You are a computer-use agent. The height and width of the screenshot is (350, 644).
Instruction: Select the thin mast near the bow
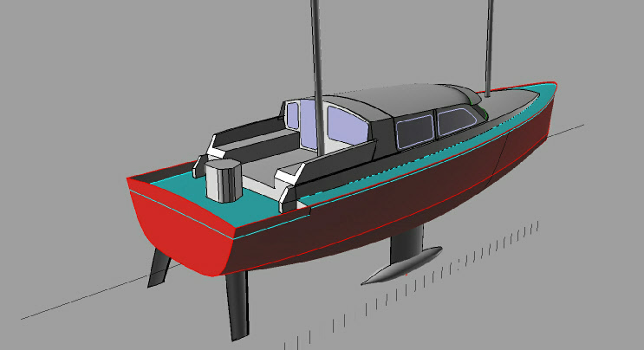point(488,49)
